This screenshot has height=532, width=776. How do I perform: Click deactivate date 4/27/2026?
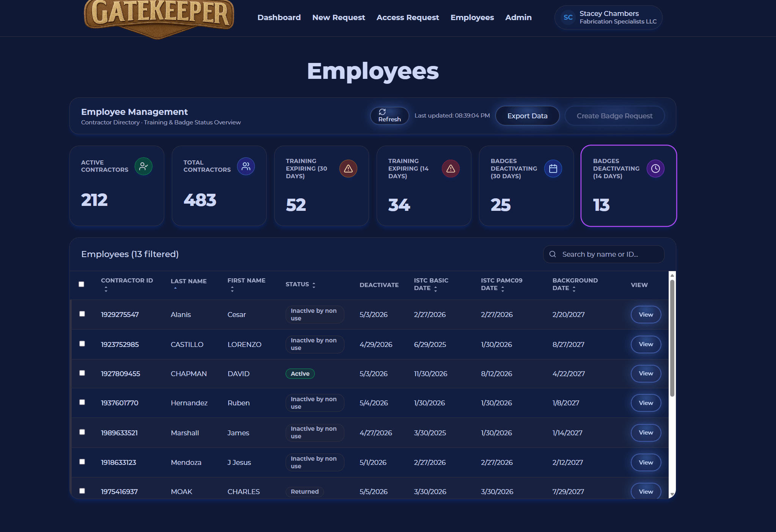(x=376, y=433)
